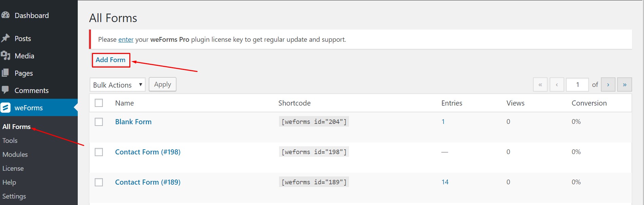The height and width of the screenshot is (205, 644).
Task: Check the Blank Form row checkbox
Action: point(99,122)
